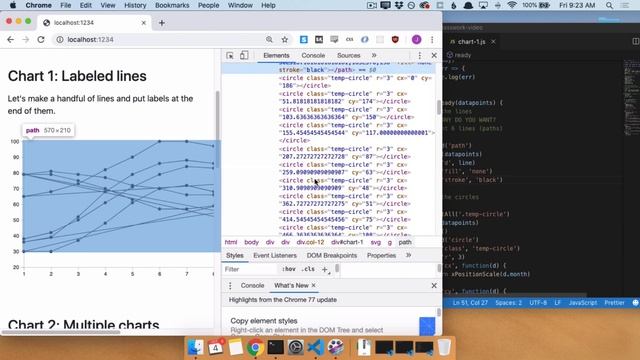Click the svg breadcrumb in DevTools

click(376, 242)
